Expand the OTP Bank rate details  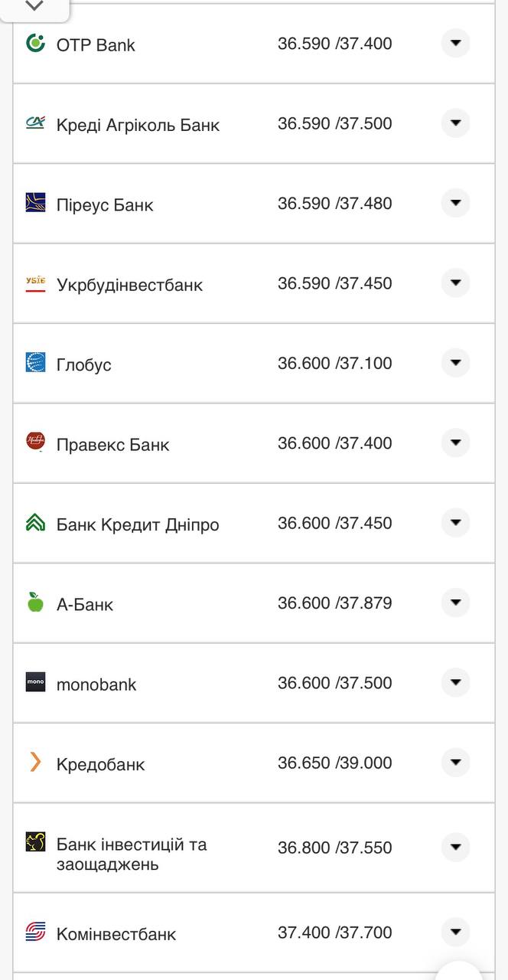pos(455,44)
